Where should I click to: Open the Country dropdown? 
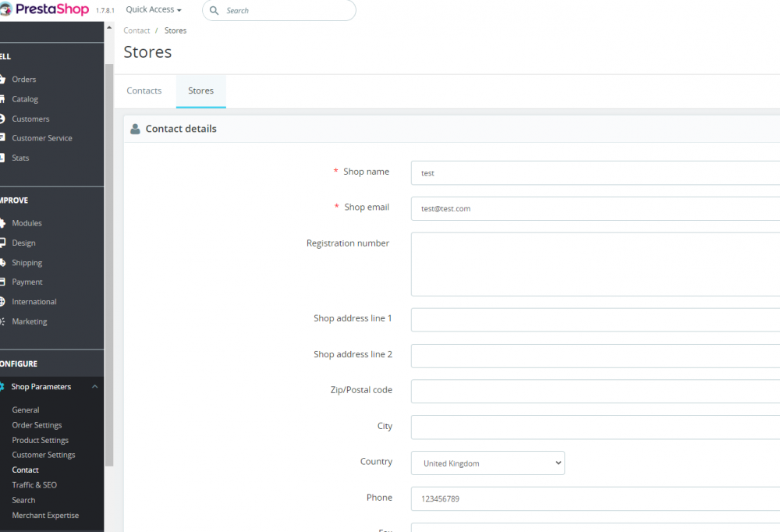(x=487, y=463)
